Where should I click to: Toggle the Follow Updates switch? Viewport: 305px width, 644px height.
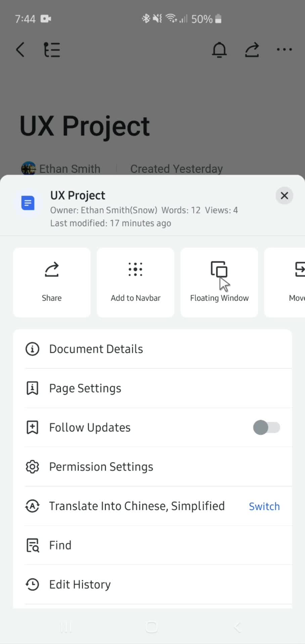[266, 427]
